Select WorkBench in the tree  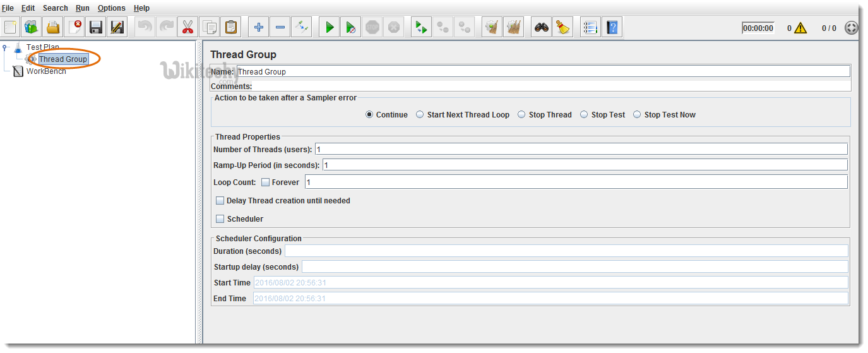(45, 71)
